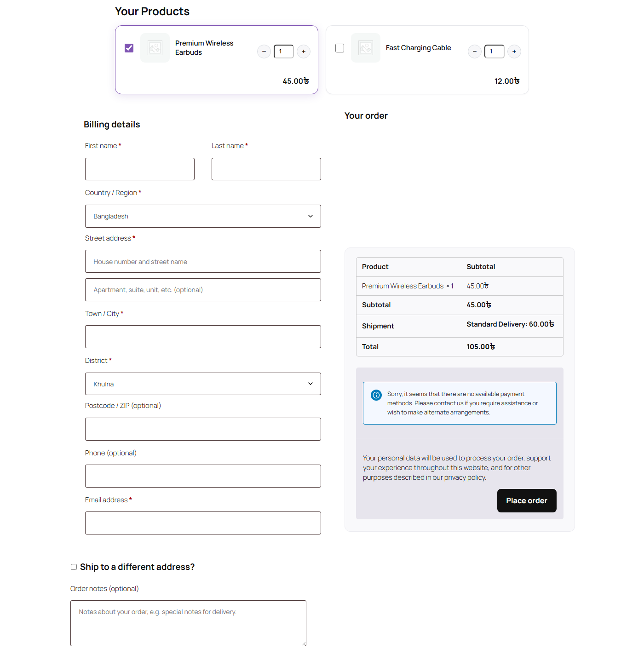The height and width of the screenshot is (655, 644).
Task: Click the info icon in payment notice
Action: tap(376, 395)
